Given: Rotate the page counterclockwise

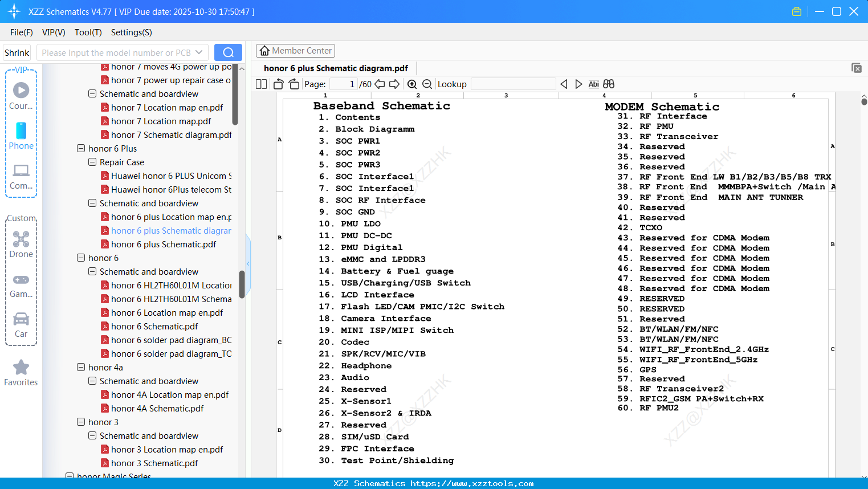Looking at the screenshot, I should [x=279, y=84].
